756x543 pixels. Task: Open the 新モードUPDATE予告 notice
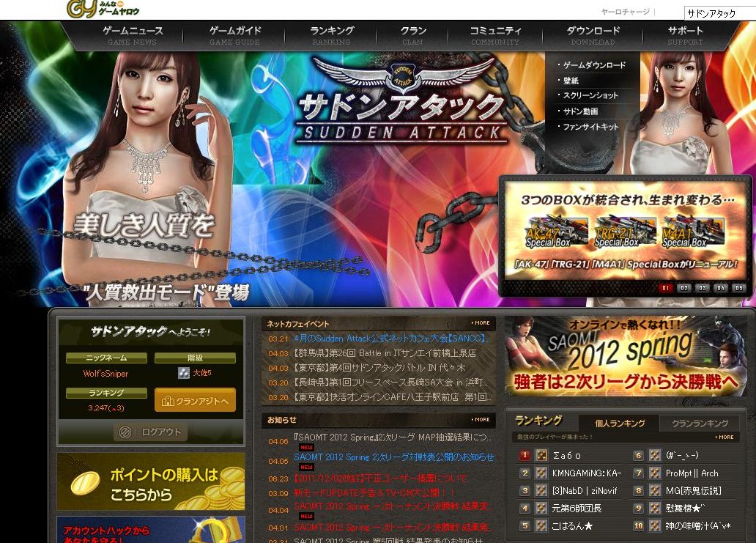pos(374,493)
